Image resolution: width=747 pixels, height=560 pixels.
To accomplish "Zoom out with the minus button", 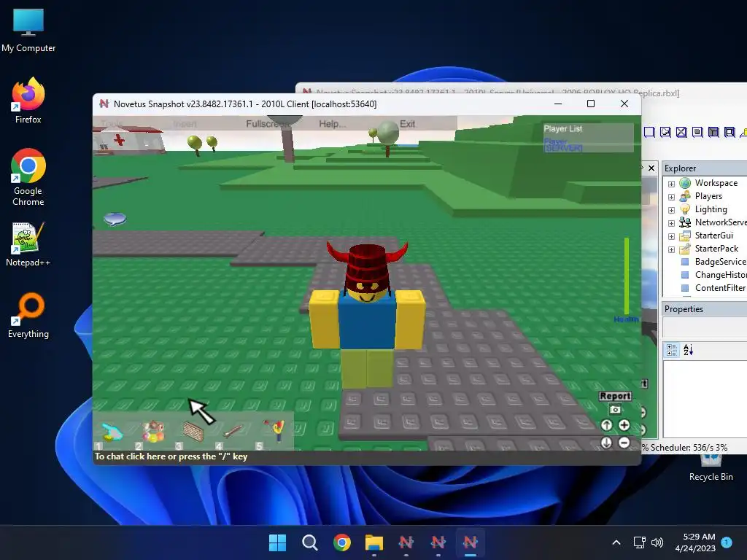I will pos(624,443).
